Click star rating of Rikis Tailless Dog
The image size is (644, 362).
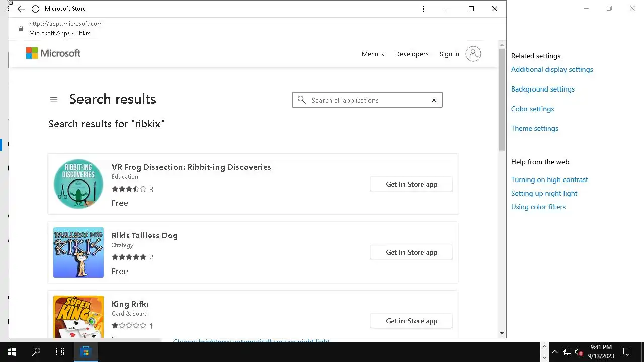coord(129,257)
